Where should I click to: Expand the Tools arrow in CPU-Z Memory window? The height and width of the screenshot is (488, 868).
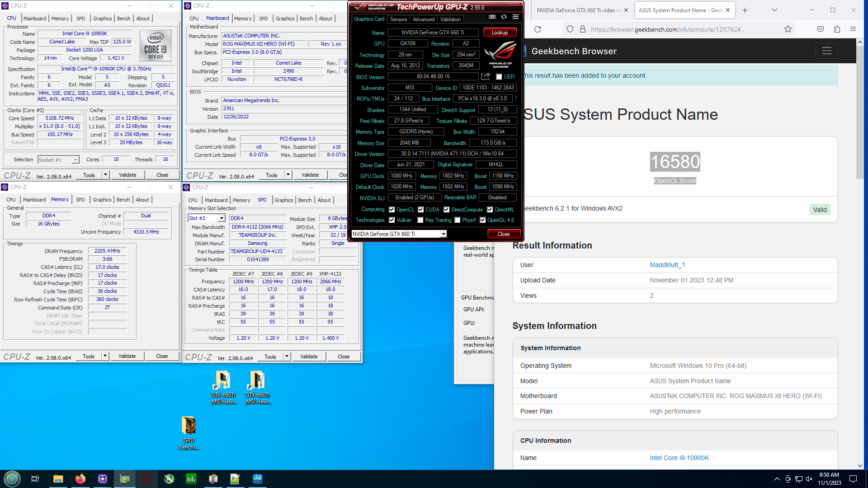(x=105, y=356)
